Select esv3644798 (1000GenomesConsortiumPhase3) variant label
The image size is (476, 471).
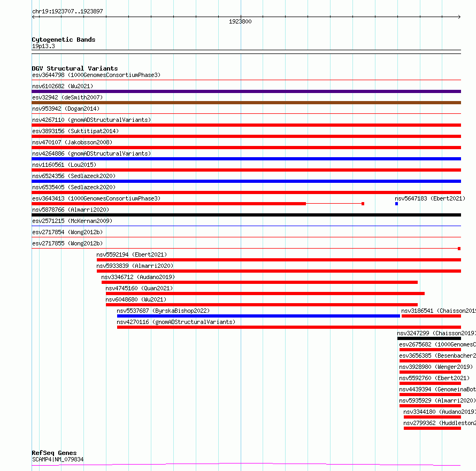coord(96,75)
